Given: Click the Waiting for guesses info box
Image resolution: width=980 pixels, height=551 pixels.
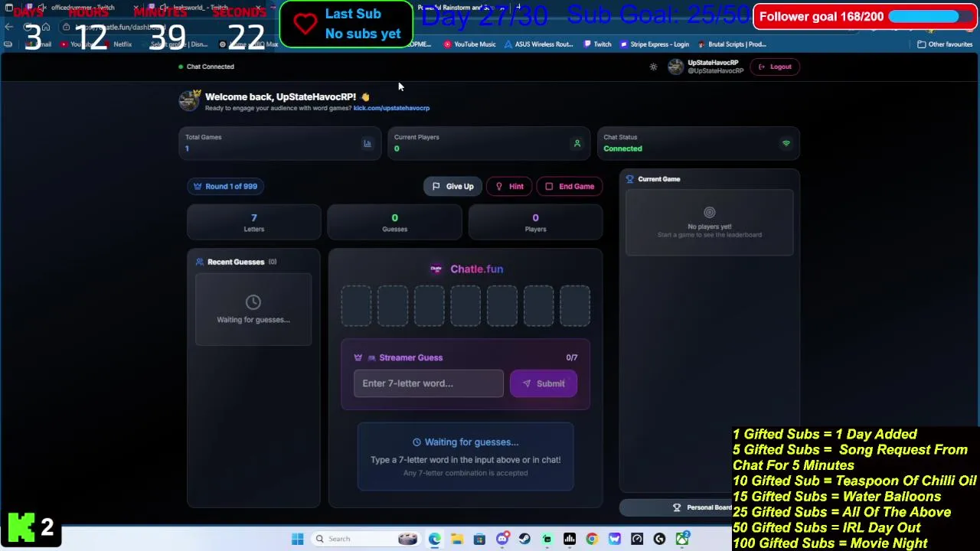Looking at the screenshot, I should (x=465, y=457).
